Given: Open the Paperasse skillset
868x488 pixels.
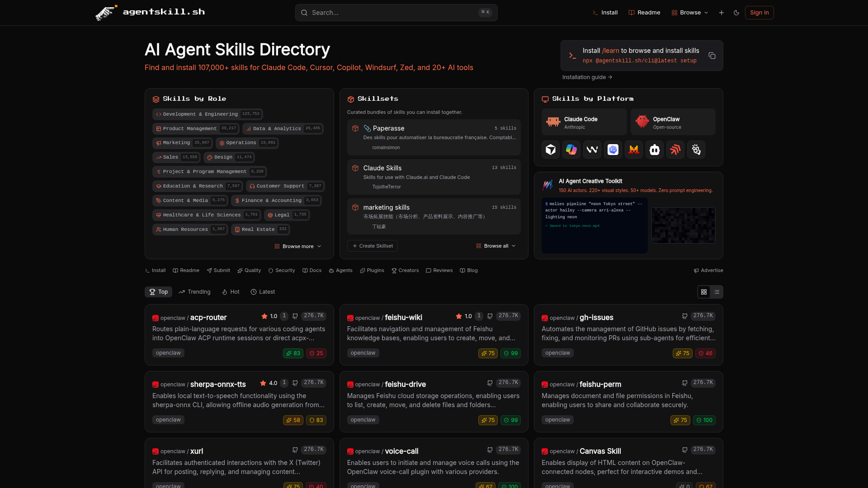Looking at the screenshot, I should pos(434,137).
